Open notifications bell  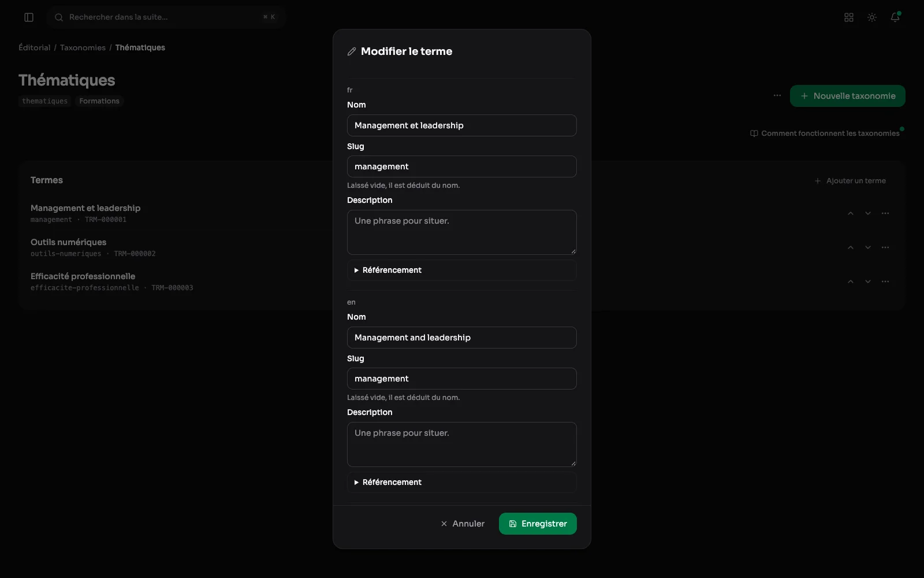(x=895, y=17)
